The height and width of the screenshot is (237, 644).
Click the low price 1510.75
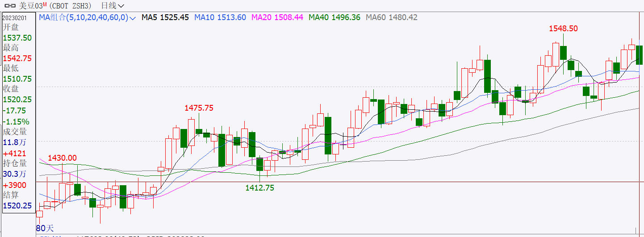tap(17, 79)
